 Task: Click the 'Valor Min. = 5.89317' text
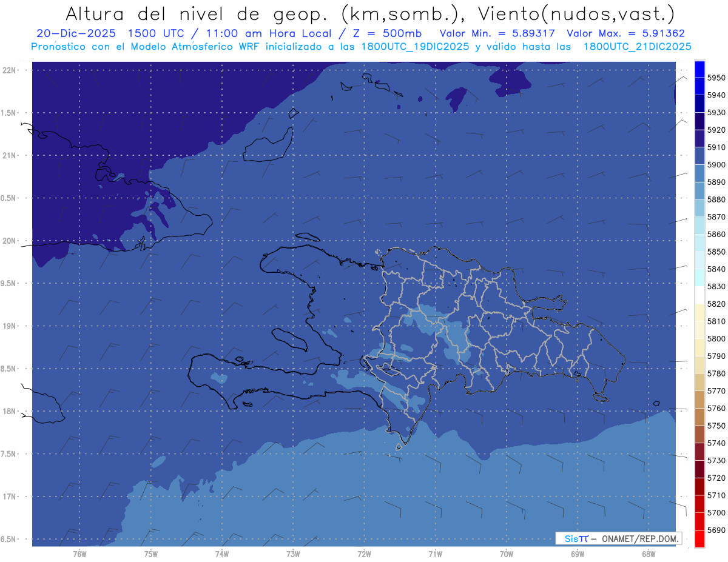tap(499, 33)
